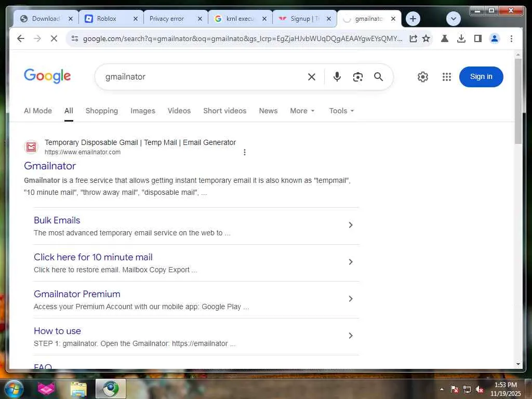Screen dimensions: 532x399
Task: Switch to the Privacy error tab
Action: [x=177, y=19]
